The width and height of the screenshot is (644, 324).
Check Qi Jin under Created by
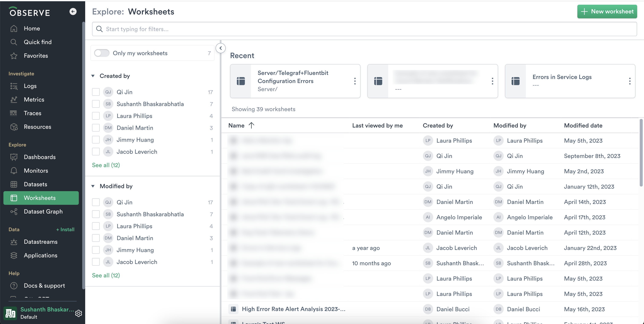pyautogui.click(x=96, y=92)
